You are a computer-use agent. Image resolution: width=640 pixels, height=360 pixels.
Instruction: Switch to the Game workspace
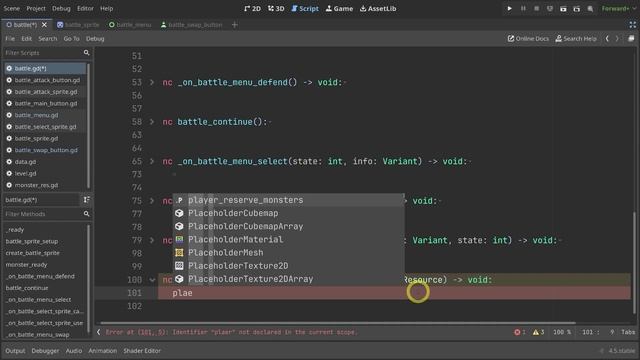tap(339, 9)
